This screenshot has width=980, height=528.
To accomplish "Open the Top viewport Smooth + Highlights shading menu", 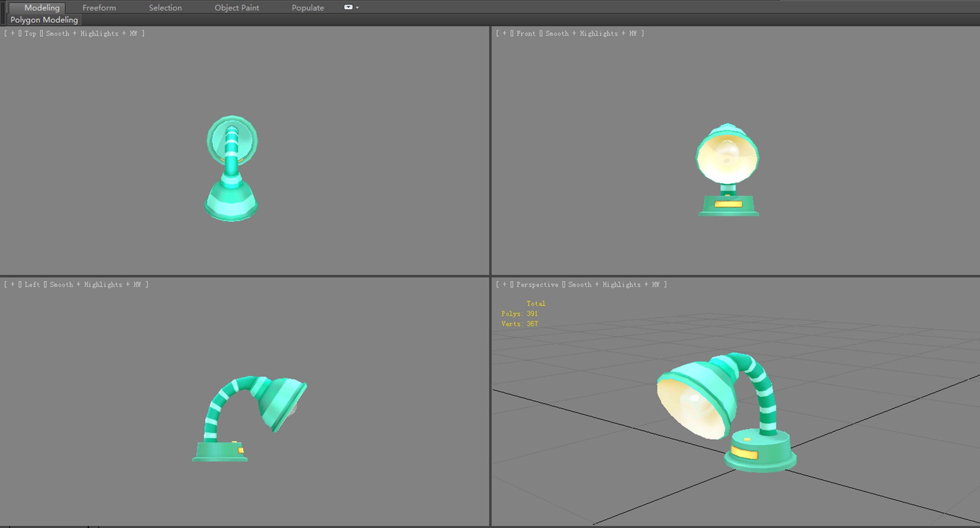I will pyautogui.click(x=91, y=33).
